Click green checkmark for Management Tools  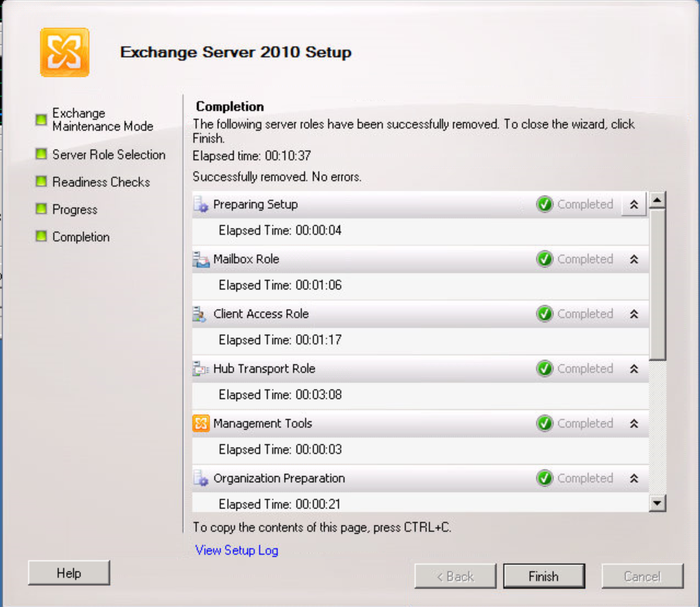pos(545,424)
